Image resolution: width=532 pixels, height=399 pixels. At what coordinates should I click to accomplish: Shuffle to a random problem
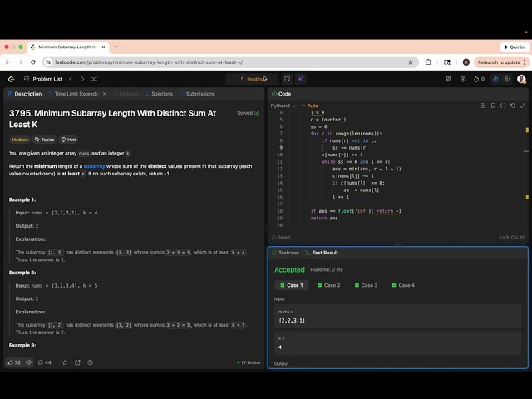96,79
